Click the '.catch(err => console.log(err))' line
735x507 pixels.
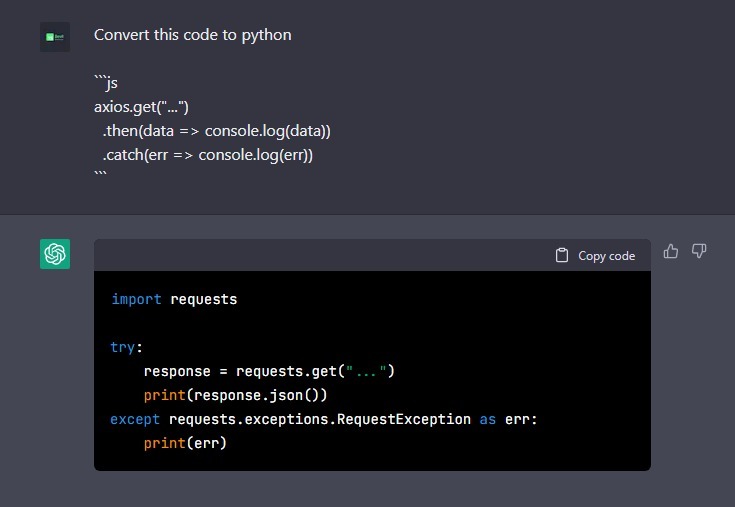208,155
